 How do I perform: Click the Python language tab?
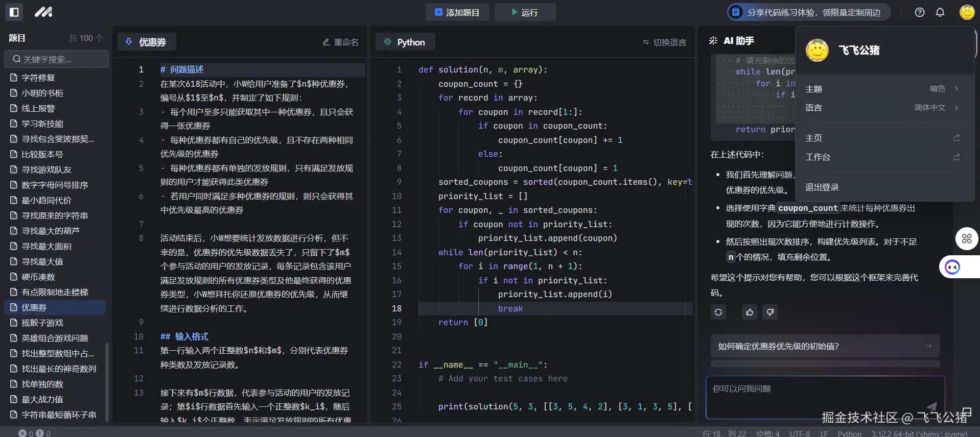click(405, 42)
